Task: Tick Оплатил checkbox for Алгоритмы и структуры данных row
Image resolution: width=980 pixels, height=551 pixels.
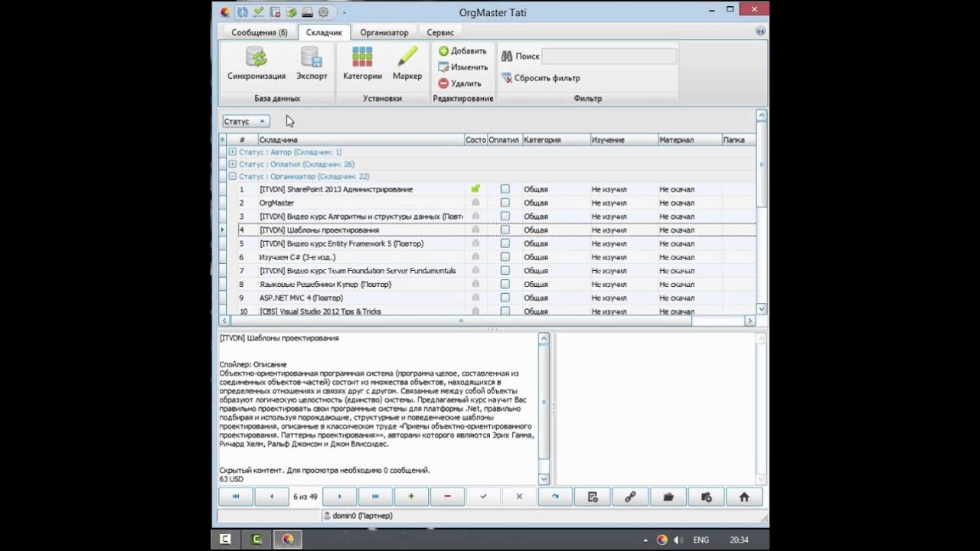Action: pos(505,217)
